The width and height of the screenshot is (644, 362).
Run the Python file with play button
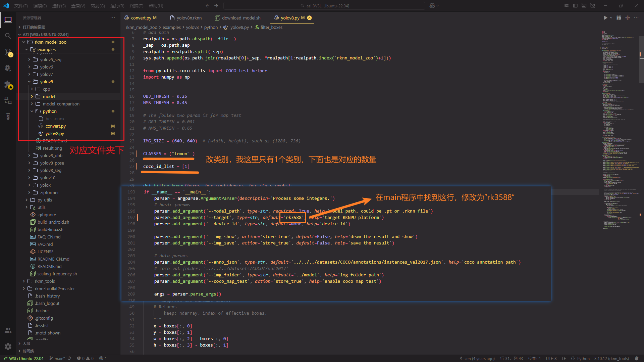605,18
